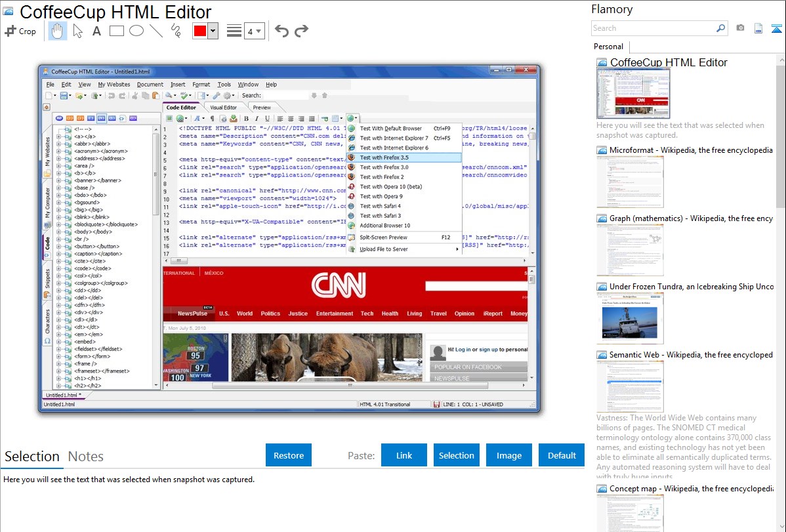The image size is (786, 532).
Task: Click the Flamory Search field
Action: click(653, 28)
